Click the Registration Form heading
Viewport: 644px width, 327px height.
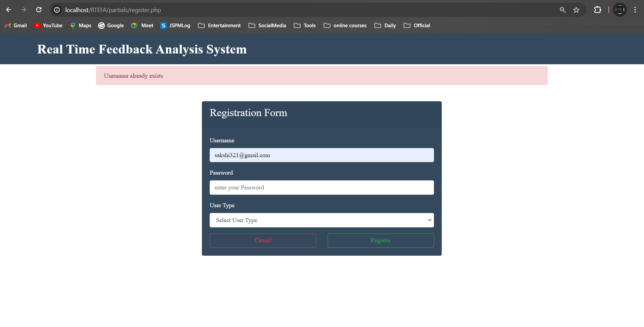point(248,113)
